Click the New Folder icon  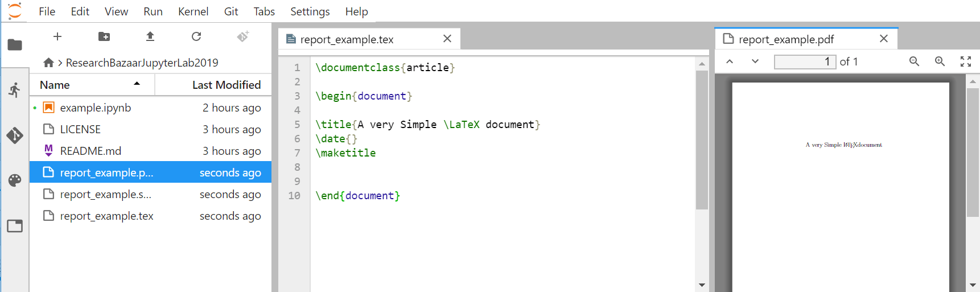click(x=104, y=36)
